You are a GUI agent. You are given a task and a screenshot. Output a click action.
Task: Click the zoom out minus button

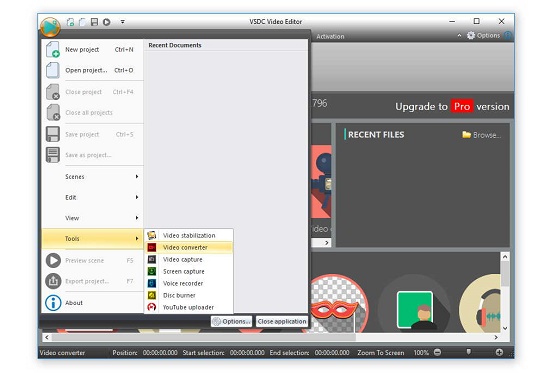pyautogui.click(x=437, y=352)
